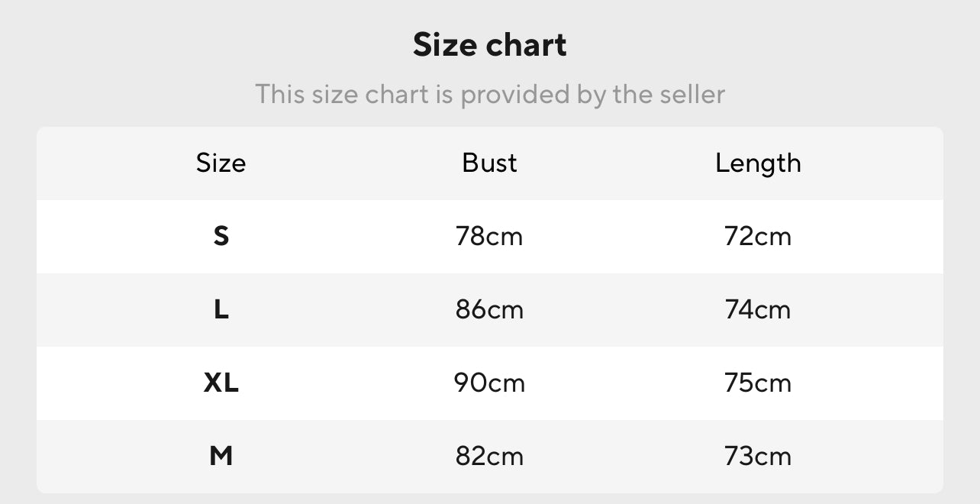Click the M size row label

(x=221, y=456)
